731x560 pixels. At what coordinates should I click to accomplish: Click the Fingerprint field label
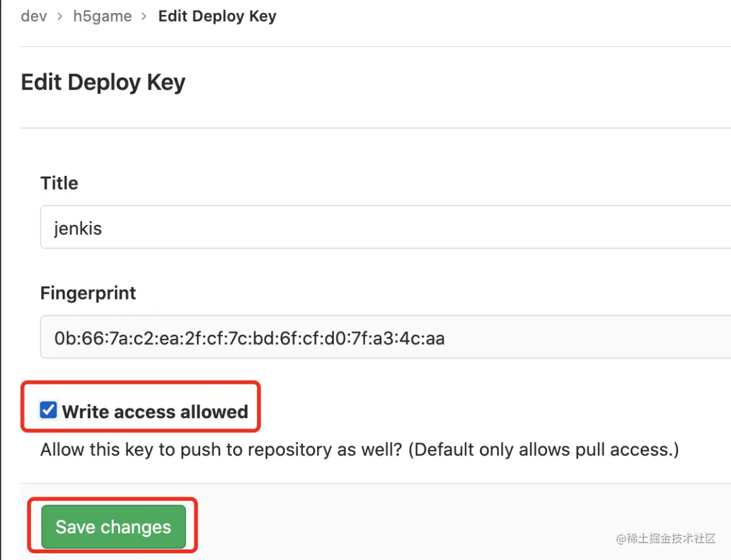click(88, 293)
